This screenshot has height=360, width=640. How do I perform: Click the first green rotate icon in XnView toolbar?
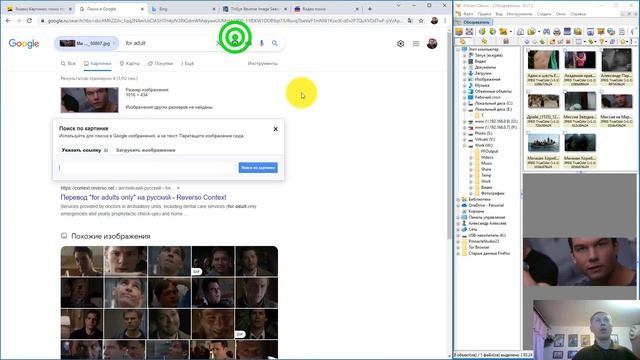[482, 31]
